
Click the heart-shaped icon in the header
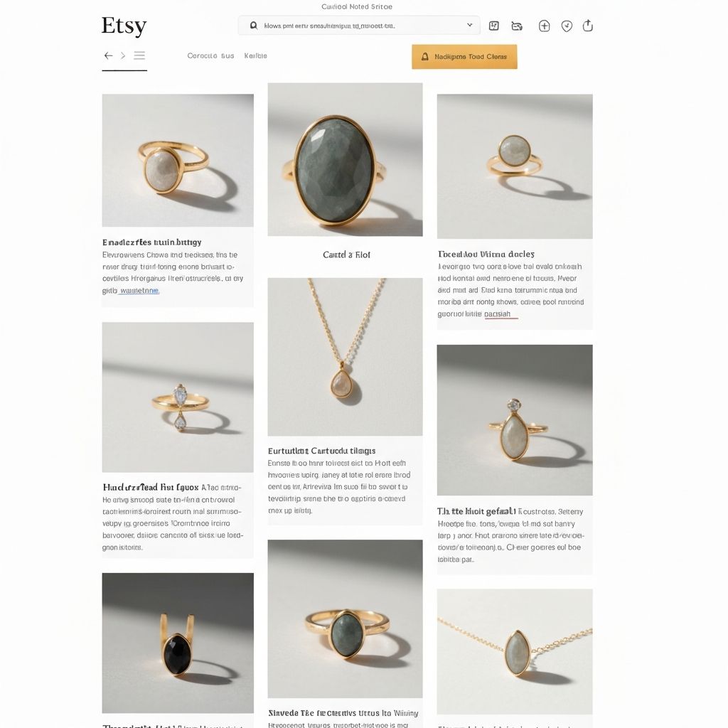[x=567, y=26]
